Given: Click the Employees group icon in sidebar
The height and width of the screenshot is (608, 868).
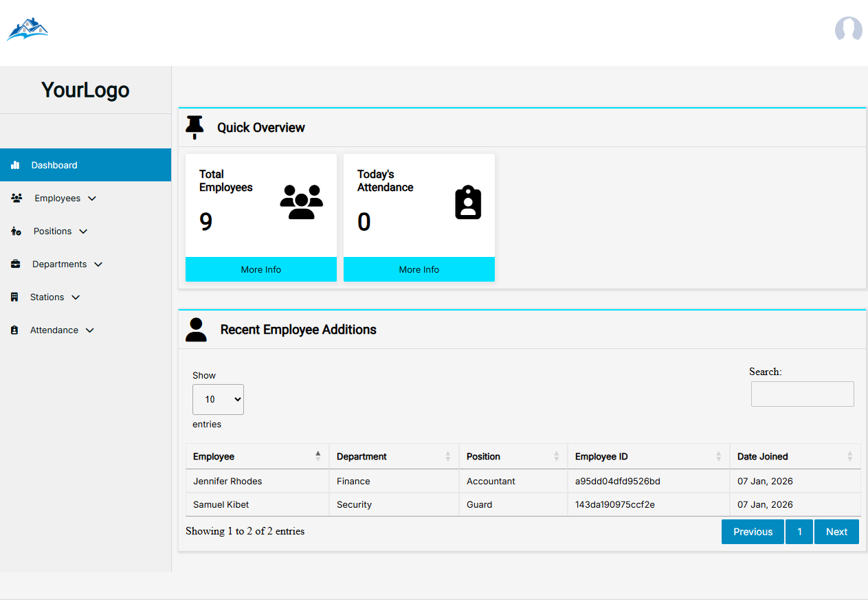Looking at the screenshot, I should 16,198.
